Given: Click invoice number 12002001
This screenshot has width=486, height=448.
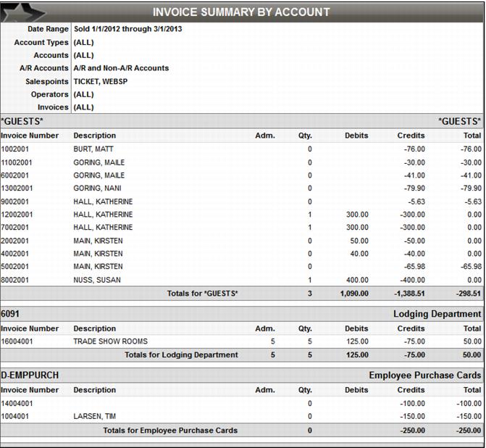Looking at the screenshot, I should [17, 215].
